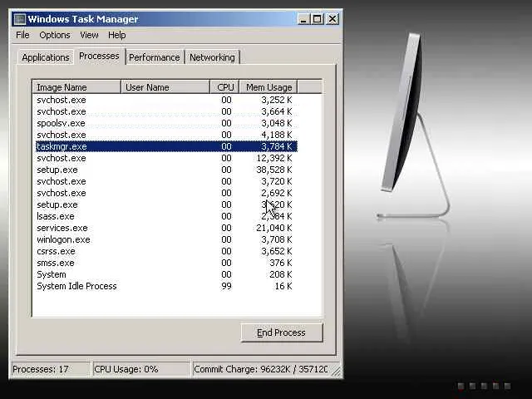This screenshot has height=399, width=532.
Task: Select the second setup.exe below svchost.exe 2,692 K
Action: point(166,204)
